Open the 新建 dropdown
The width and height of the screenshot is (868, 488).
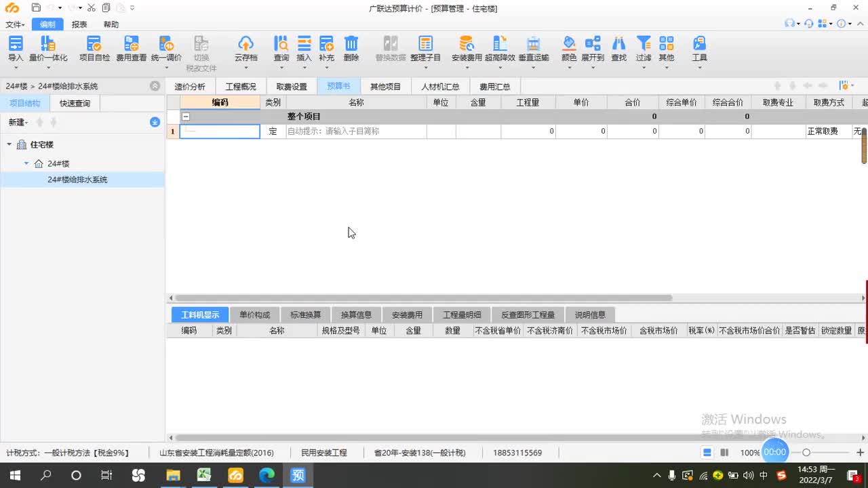coord(18,122)
